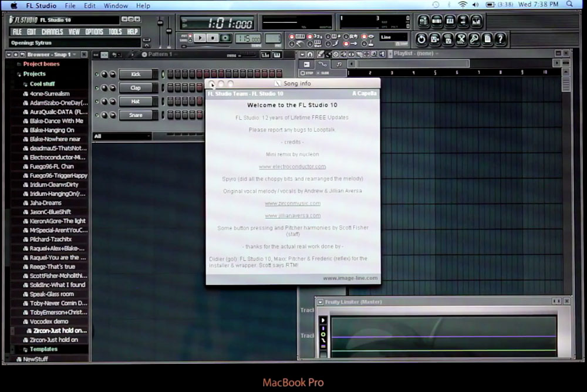The width and height of the screenshot is (587, 392).
Task: Open the macOS Window menu
Action: [116, 6]
